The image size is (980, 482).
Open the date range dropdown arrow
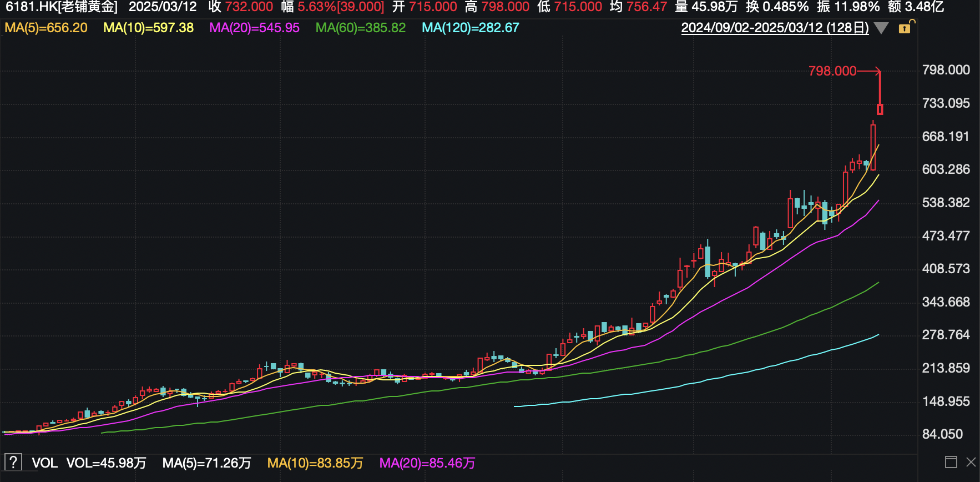tap(881, 28)
